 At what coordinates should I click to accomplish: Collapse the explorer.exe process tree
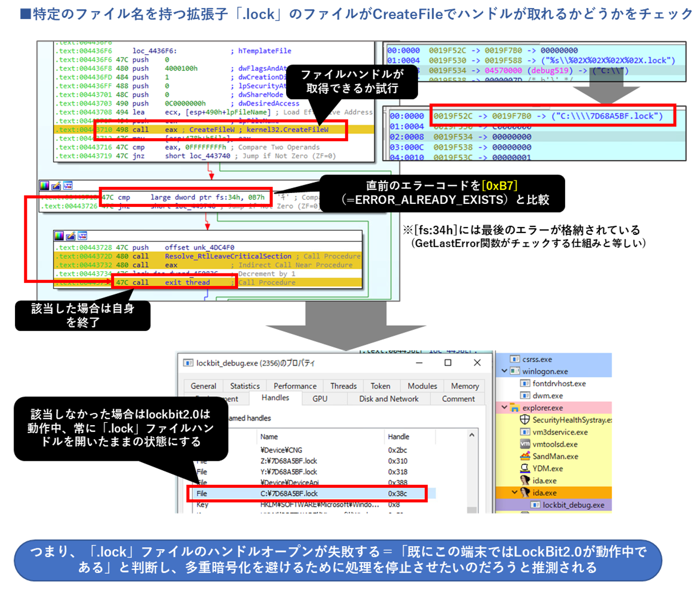[x=504, y=408]
